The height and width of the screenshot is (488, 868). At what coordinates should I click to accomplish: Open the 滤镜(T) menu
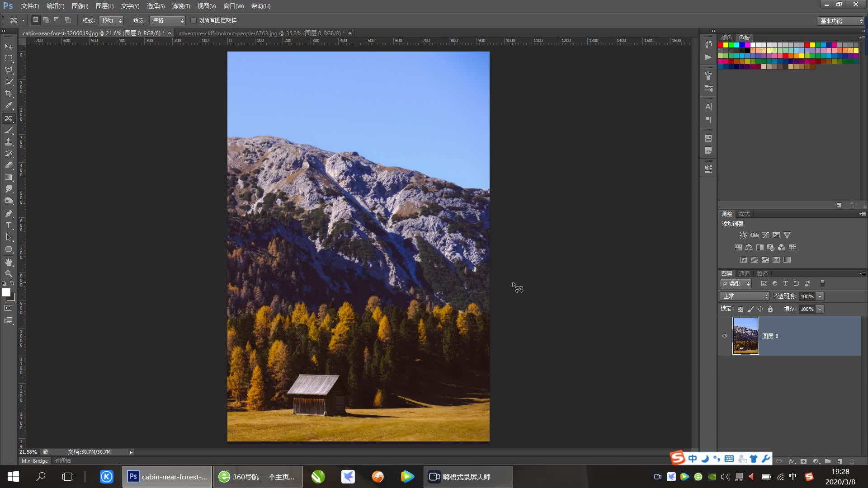tap(181, 6)
